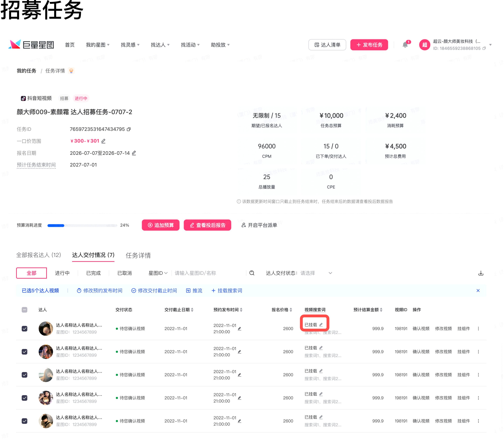Edit 已挂载 search words in first row
Viewport: 504px width, 441px height.
pyautogui.click(x=321, y=325)
